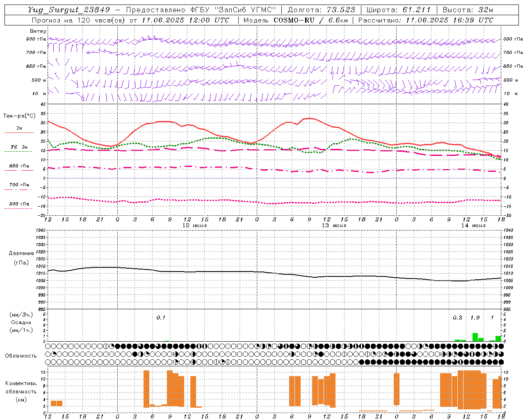Click the "12 июня" date label

point(194,226)
